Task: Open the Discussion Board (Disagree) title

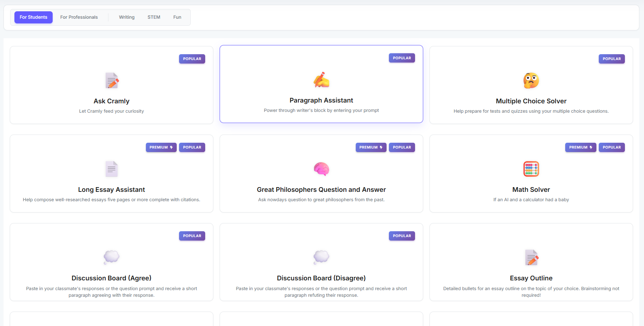Action: coord(321,278)
